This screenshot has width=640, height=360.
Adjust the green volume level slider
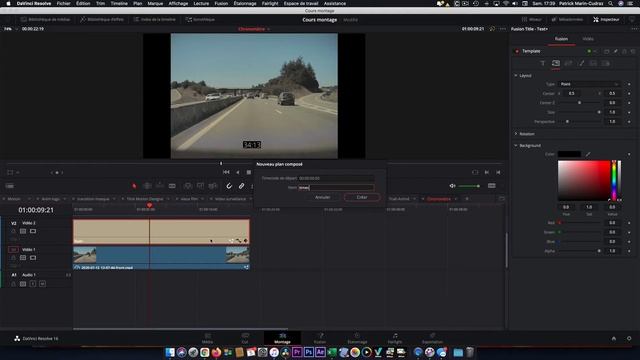coord(469,186)
